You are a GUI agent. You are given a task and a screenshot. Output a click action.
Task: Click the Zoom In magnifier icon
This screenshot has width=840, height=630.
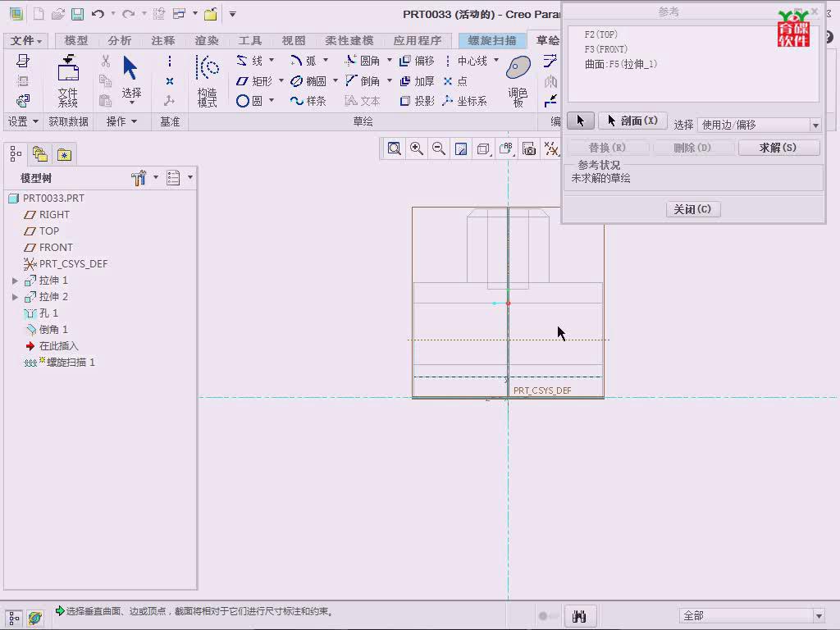click(416, 148)
